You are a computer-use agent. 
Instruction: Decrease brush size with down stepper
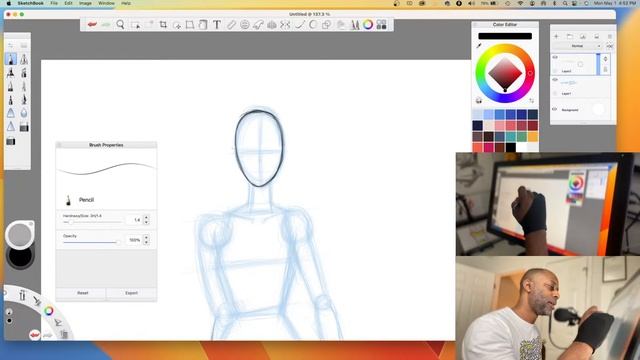[146, 222]
